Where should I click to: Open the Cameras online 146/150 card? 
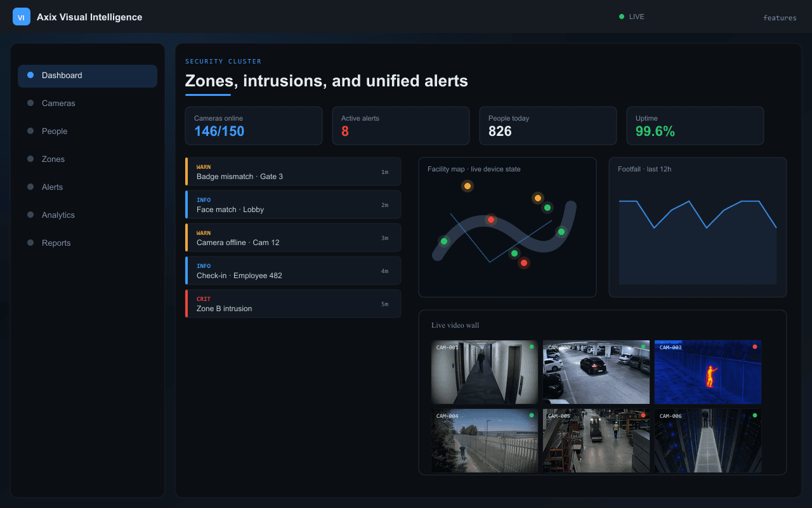(254, 126)
